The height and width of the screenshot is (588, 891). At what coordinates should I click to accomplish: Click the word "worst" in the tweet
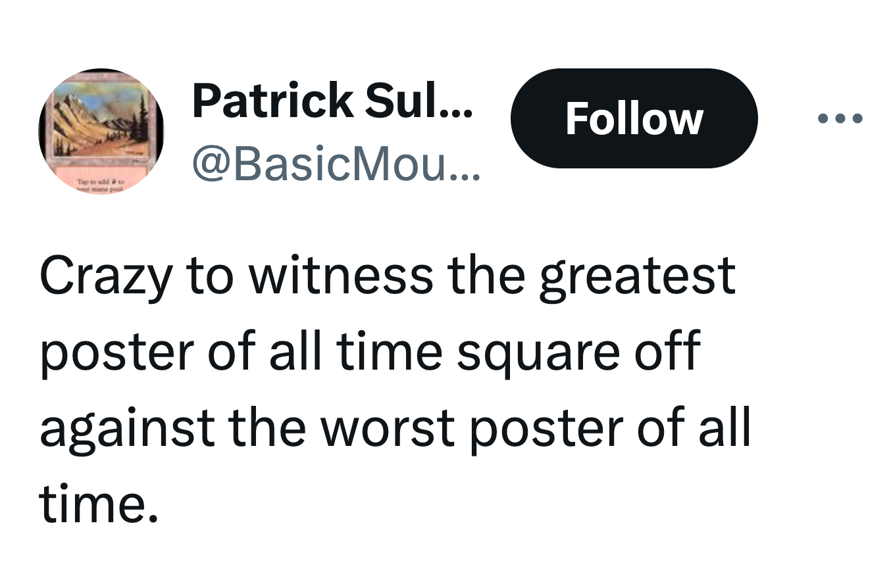click(388, 428)
